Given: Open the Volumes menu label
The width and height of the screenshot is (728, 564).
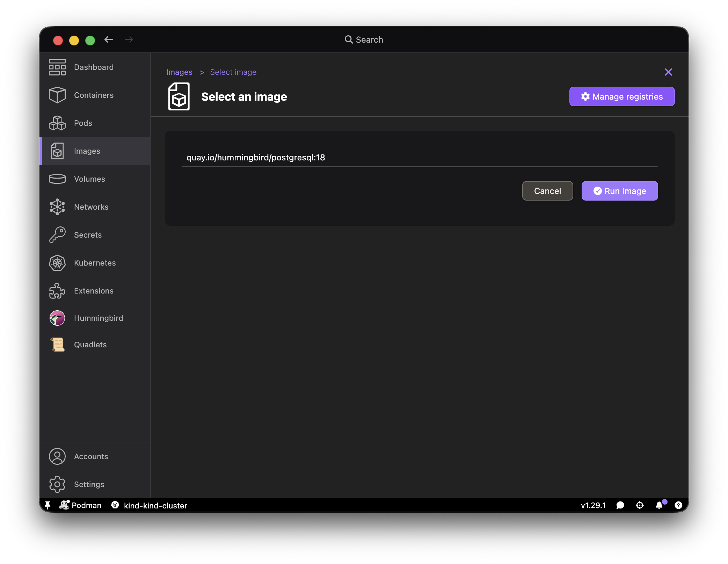Looking at the screenshot, I should coord(89,179).
